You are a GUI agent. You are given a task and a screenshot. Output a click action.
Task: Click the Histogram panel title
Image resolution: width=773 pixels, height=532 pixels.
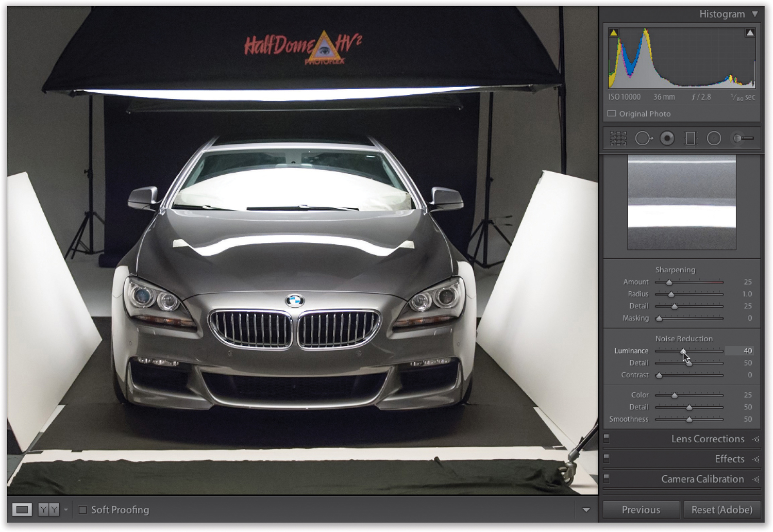[x=722, y=14]
